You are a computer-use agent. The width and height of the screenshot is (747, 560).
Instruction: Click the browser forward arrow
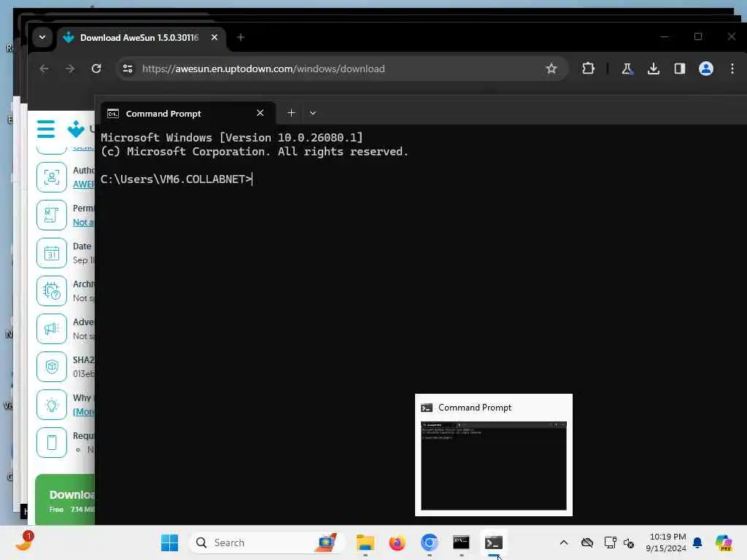(x=70, y=69)
